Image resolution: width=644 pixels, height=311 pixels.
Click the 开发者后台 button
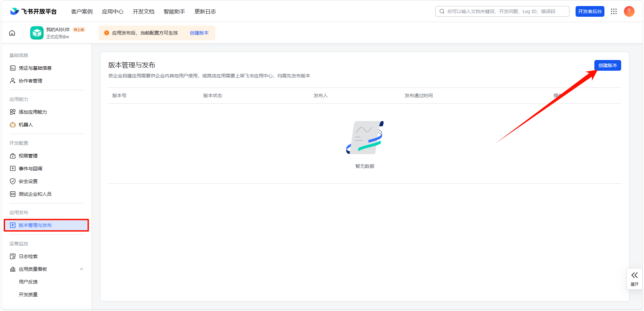pyautogui.click(x=590, y=11)
